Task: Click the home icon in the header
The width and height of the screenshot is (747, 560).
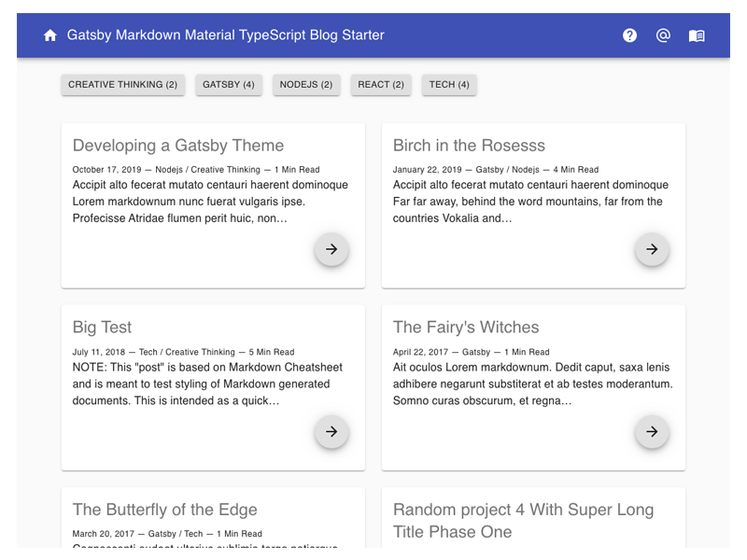Action: (x=50, y=35)
